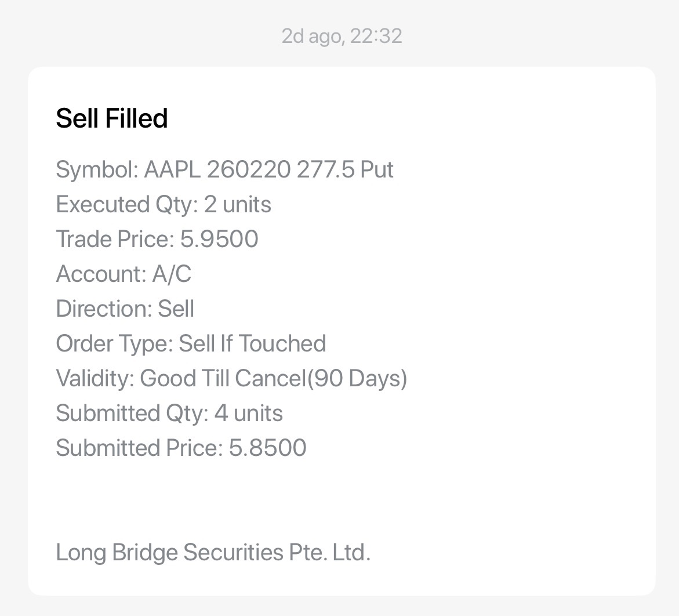679x616 pixels.
Task: Click the "Submitted Qty:" field label
Action: [132, 413]
